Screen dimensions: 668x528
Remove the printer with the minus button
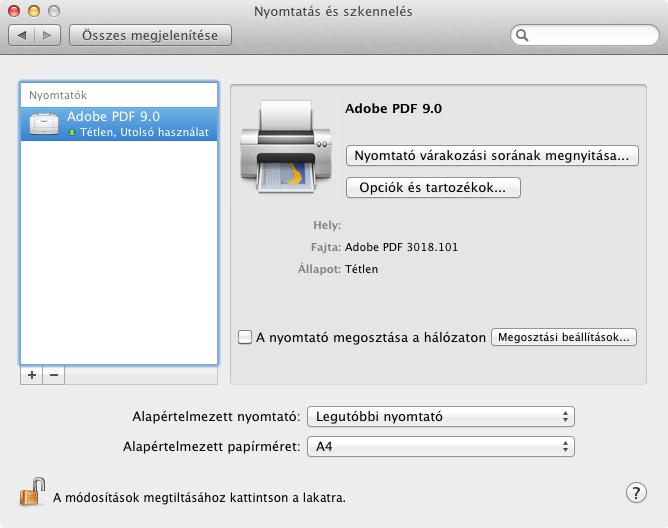[54, 375]
